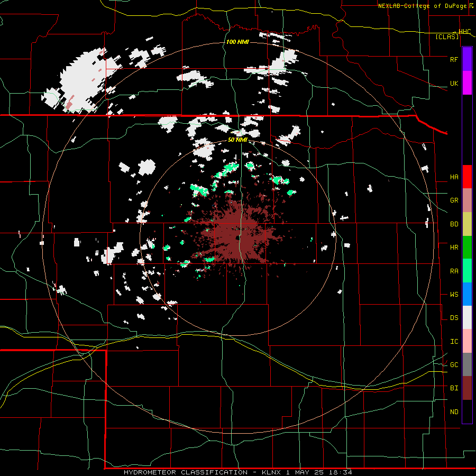
Task: Select the BD yellow legend block
Action: (x=467, y=224)
